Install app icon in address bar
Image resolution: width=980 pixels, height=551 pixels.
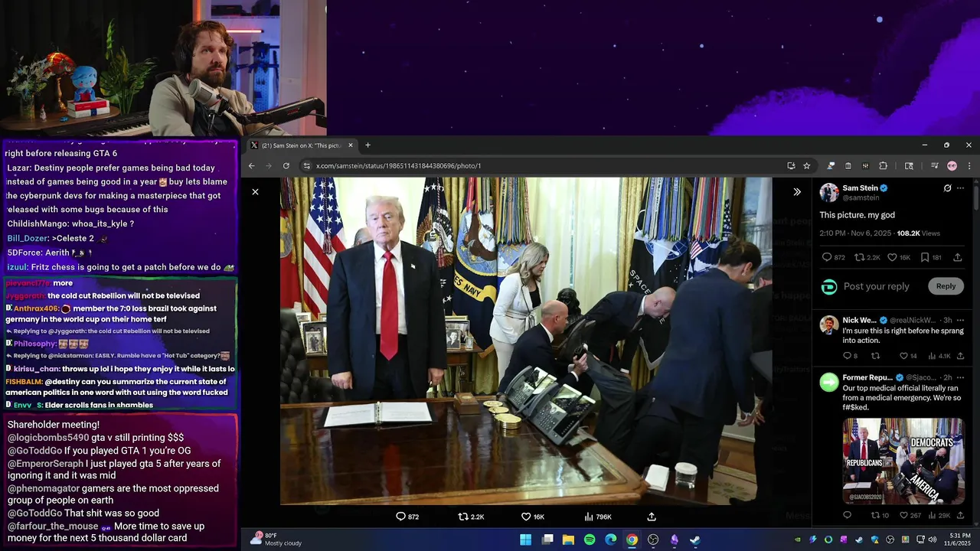click(791, 165)
